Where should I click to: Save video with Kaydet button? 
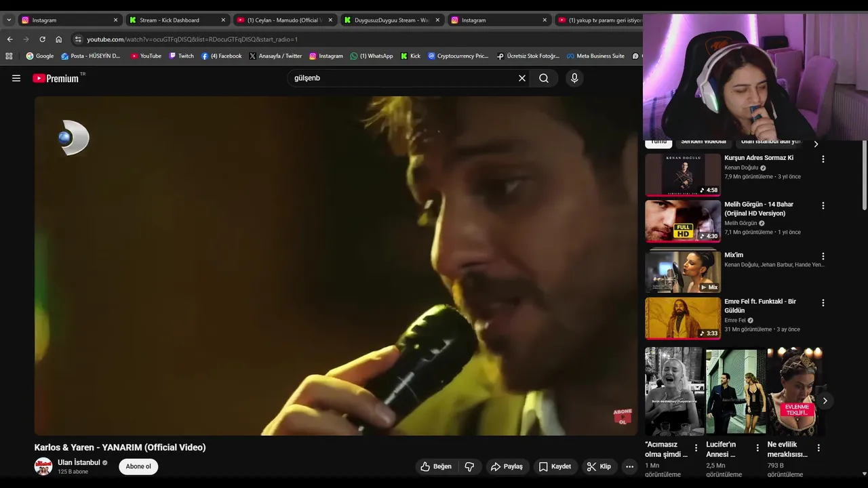(555, 466)
